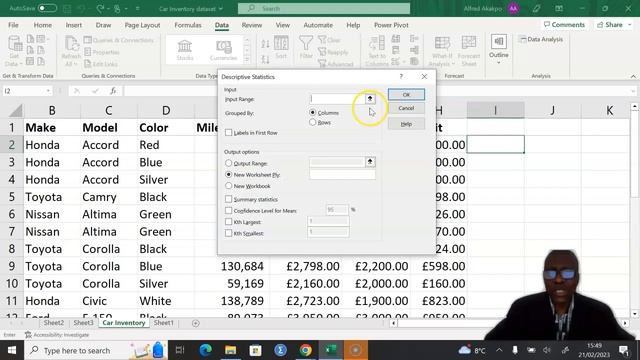The height and width of the screenshot is (360, 640).
Task: Click the Forecast Sheet icon
Action: pos(469,42)
